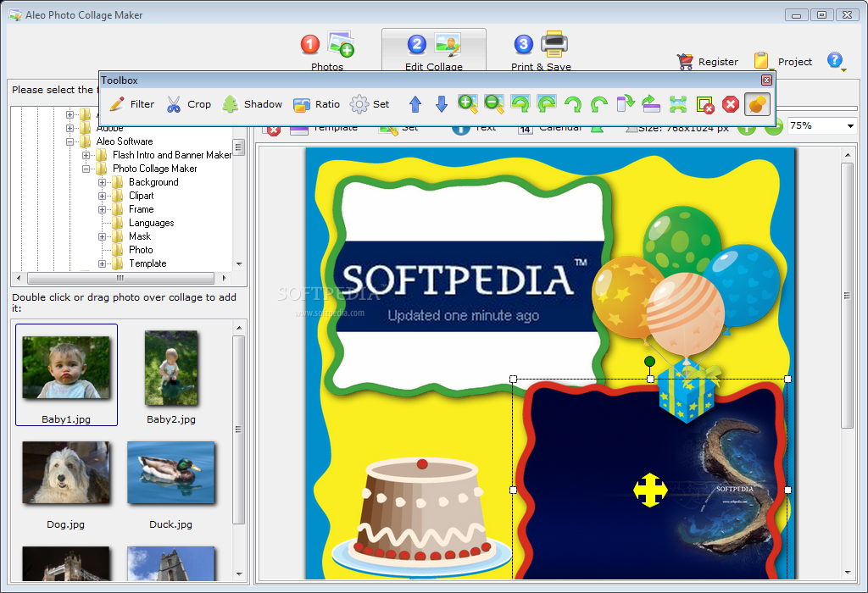
Task: Click thumbnail list vertical scrollbar
Action: click(238, 430)
